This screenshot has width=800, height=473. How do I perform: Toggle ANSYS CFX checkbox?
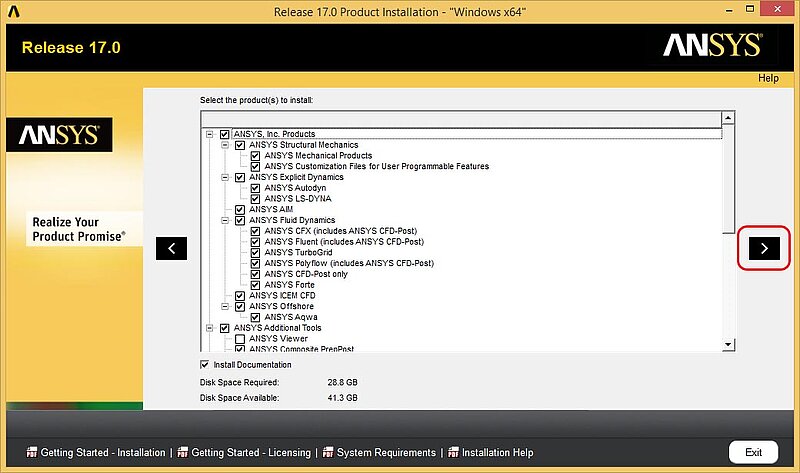coord(255,231)
